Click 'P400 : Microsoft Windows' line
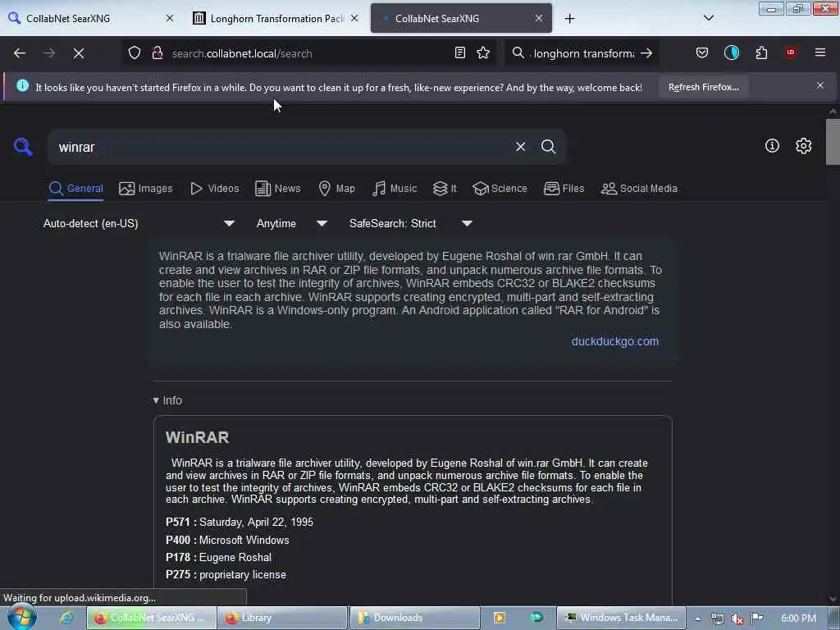 [x=227, y=540]
